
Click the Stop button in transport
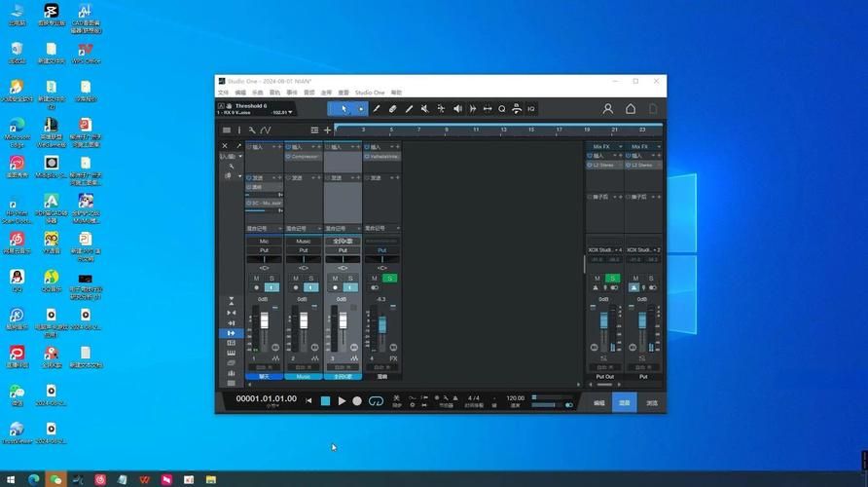(x=326, y=400)
